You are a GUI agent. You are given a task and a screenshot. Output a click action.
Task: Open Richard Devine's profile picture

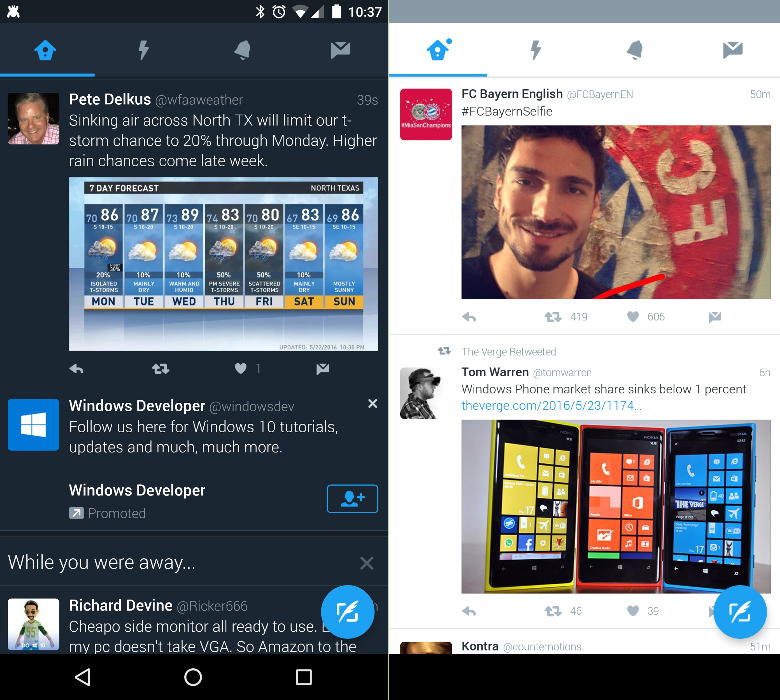coord(33,624)
